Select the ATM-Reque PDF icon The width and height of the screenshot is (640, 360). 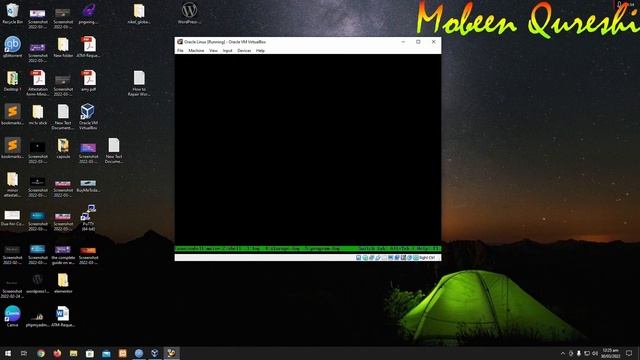[88, 47]
